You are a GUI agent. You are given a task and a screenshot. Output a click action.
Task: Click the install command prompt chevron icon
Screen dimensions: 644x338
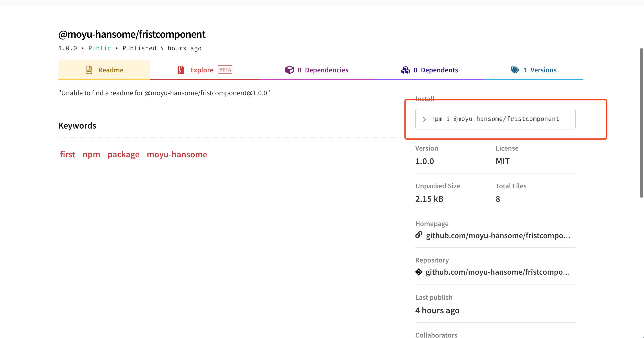(x=424, y=119)
